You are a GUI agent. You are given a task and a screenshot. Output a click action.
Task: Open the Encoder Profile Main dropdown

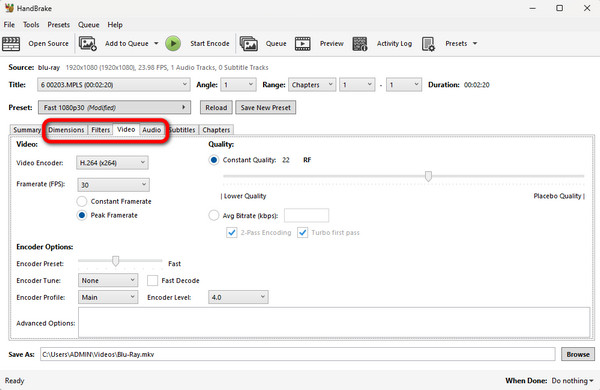click(108, 297)
